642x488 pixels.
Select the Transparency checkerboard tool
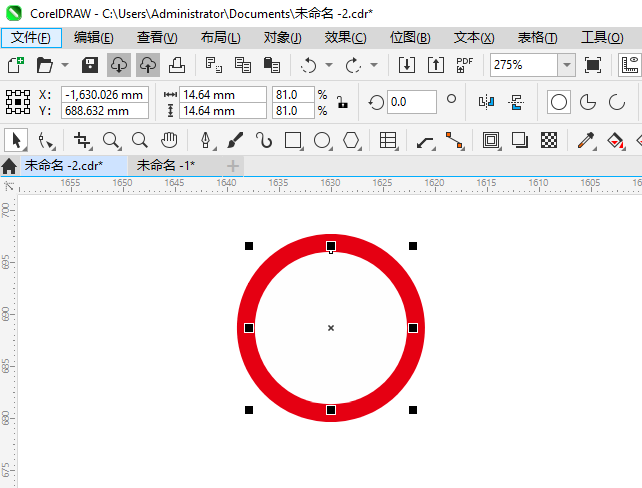click(x=549, y=140)
